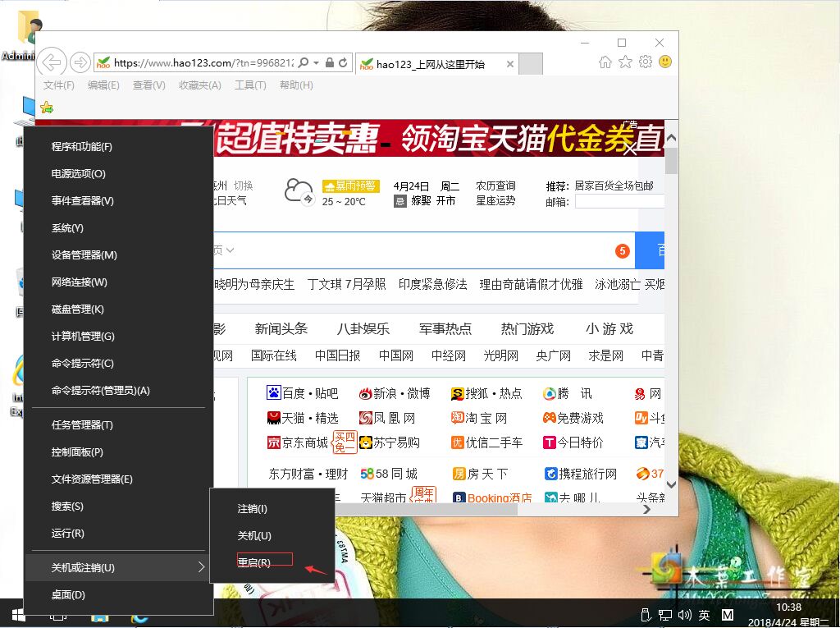The height and width of the screenshot is (628, 840).
Task: Click the weather cloud icon
Action: click(299, 191)
